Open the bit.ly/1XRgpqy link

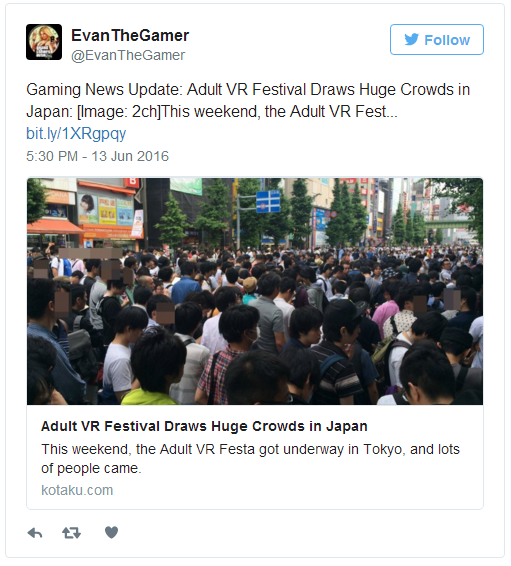(x=76, y=134)
